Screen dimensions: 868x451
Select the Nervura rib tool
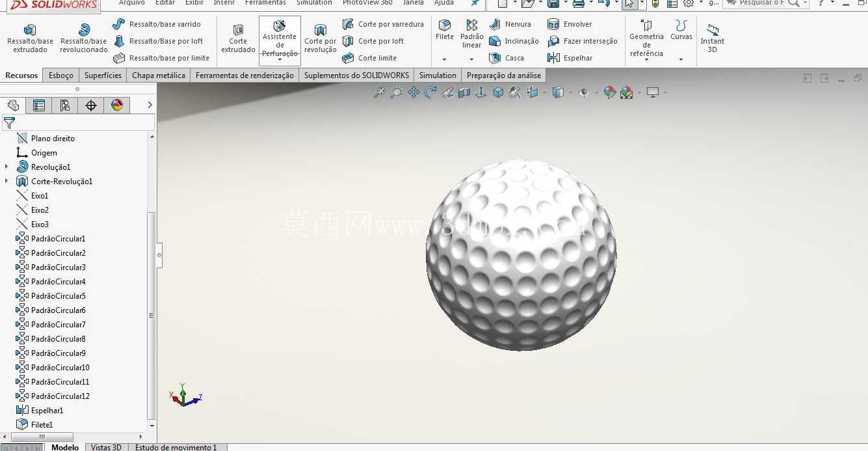(x=510, y=24)
